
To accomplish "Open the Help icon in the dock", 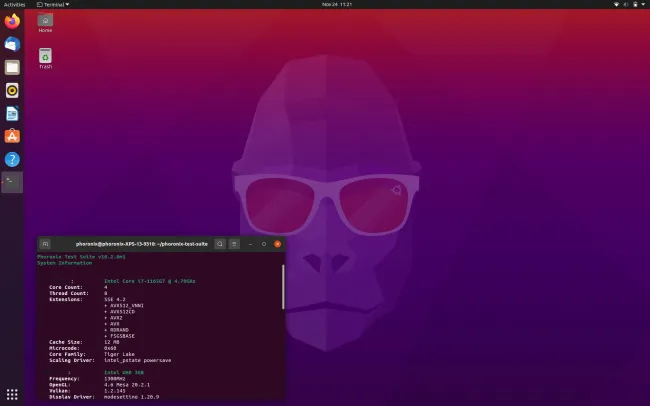I will (x=12, y=159).
